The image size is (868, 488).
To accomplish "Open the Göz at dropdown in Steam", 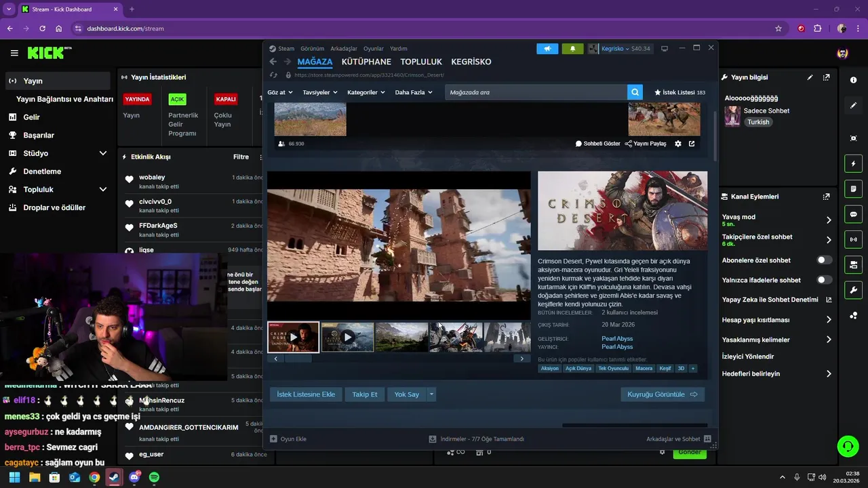I will point(280,92).
